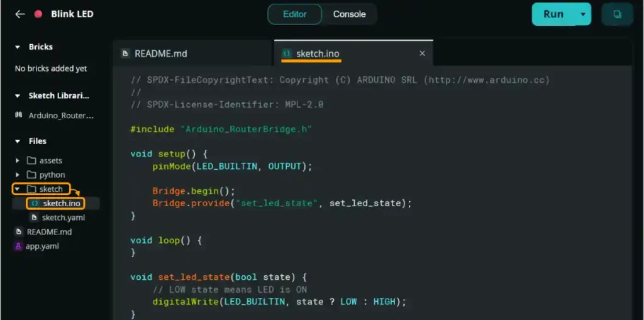
Task: Click the digitalWrite(LED_BUILTIN...) line
Action: [x=279, y=302]
